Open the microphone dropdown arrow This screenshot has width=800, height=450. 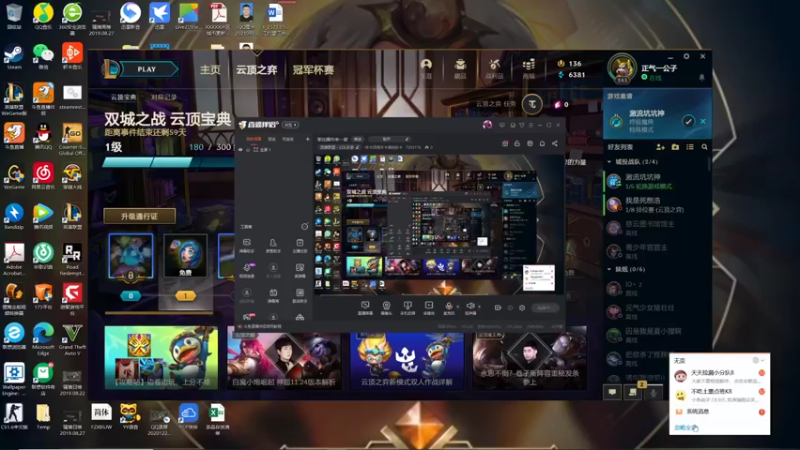(x=457, y=307)
